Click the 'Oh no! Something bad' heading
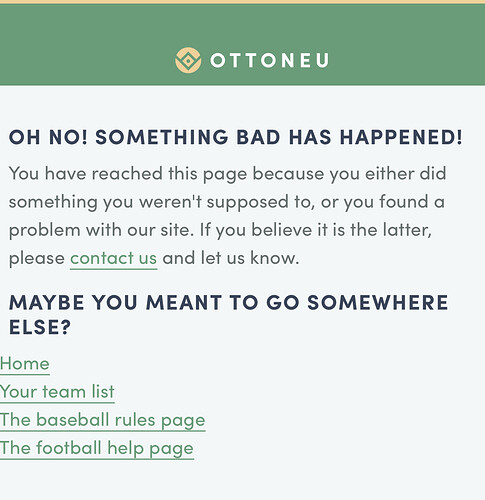 [235, 137]
